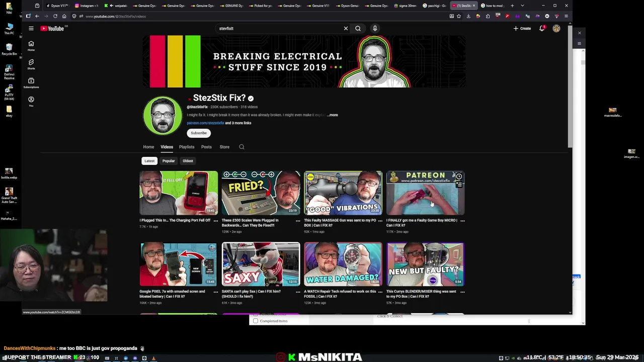Open the account avatar menu

pos(556,29)
